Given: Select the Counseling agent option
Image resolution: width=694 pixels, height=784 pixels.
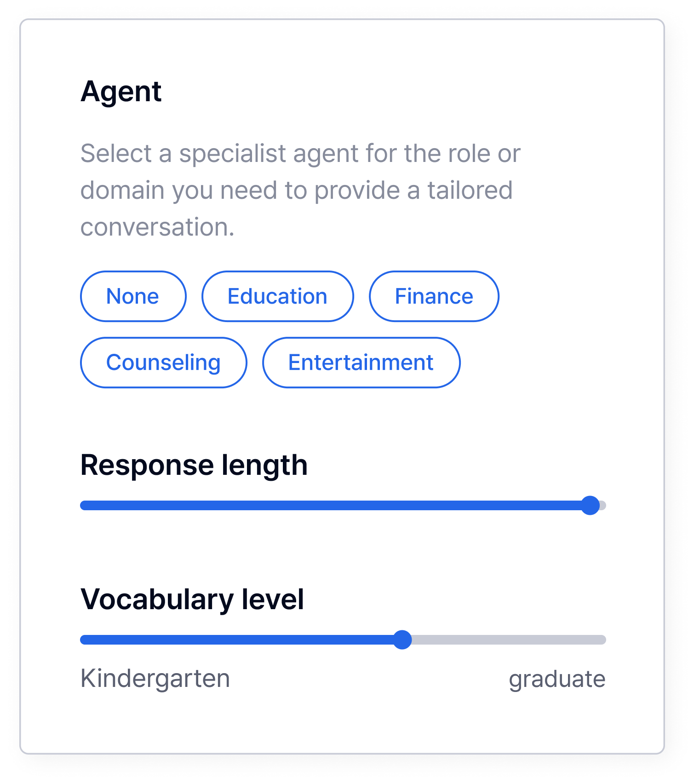Looking at the screenshot, I should 163,363.
